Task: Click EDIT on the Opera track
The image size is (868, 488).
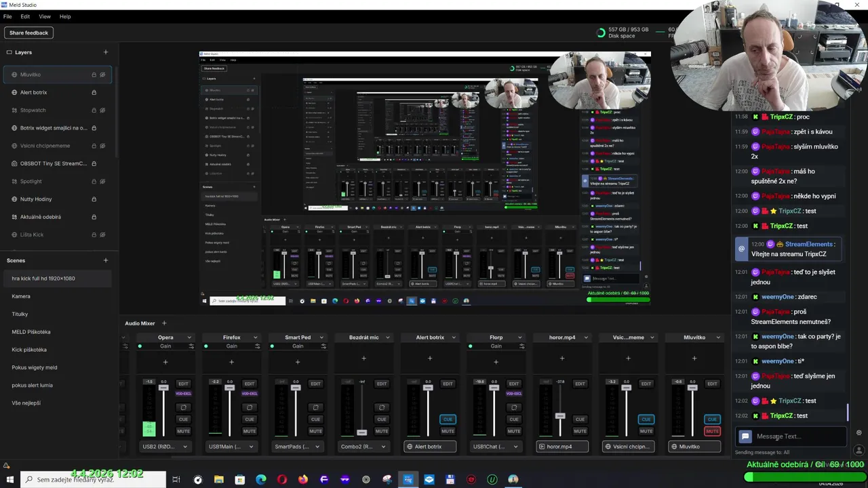Action: [x=183, y=384]
